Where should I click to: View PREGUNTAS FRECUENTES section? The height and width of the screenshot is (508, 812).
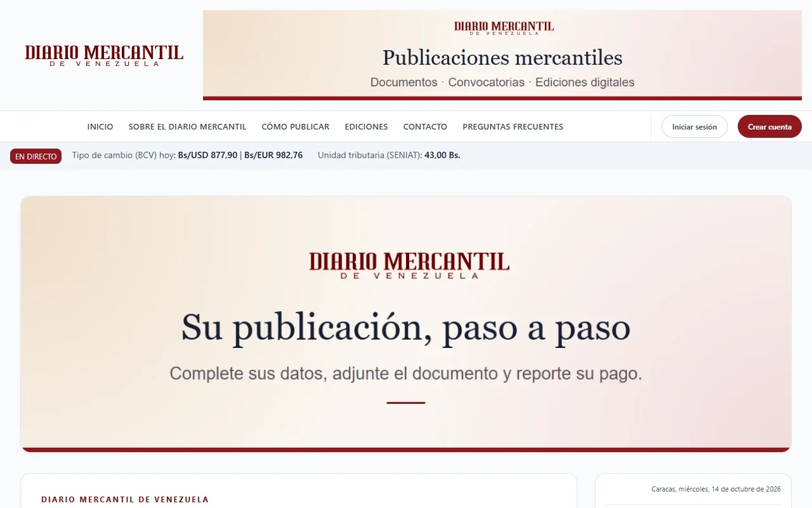pos(513,127)
